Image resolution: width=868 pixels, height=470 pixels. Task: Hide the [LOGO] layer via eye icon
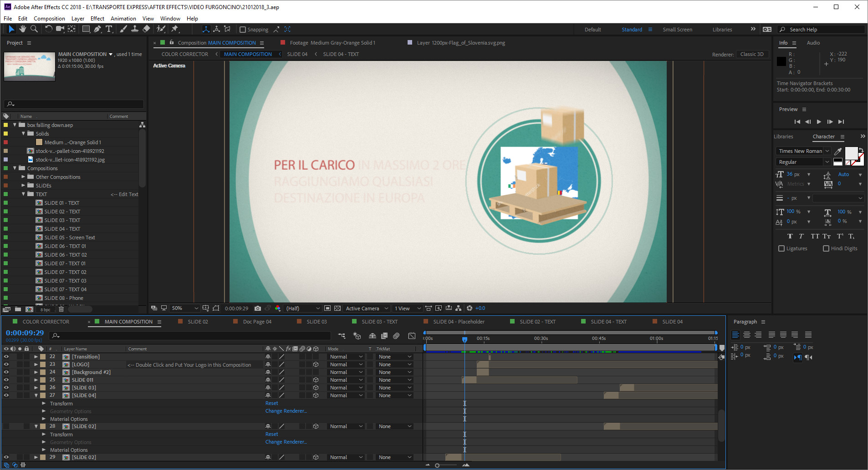(x=6, y=364)
